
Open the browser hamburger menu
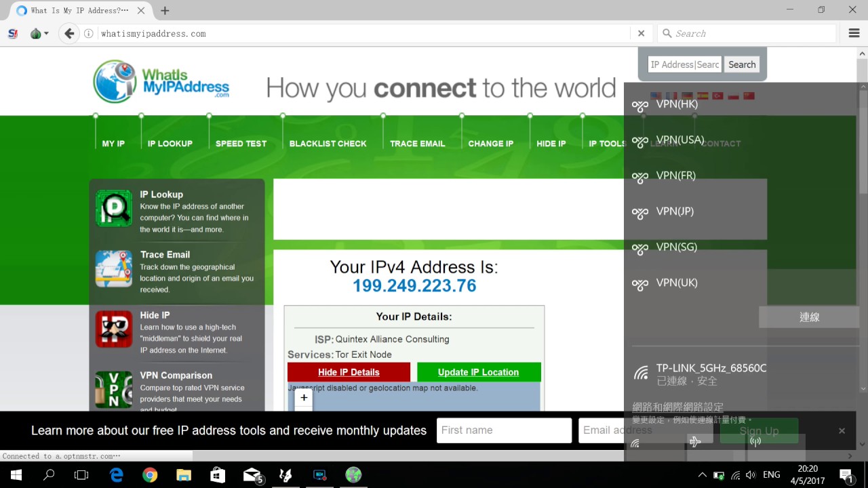(x=854, y=33)
